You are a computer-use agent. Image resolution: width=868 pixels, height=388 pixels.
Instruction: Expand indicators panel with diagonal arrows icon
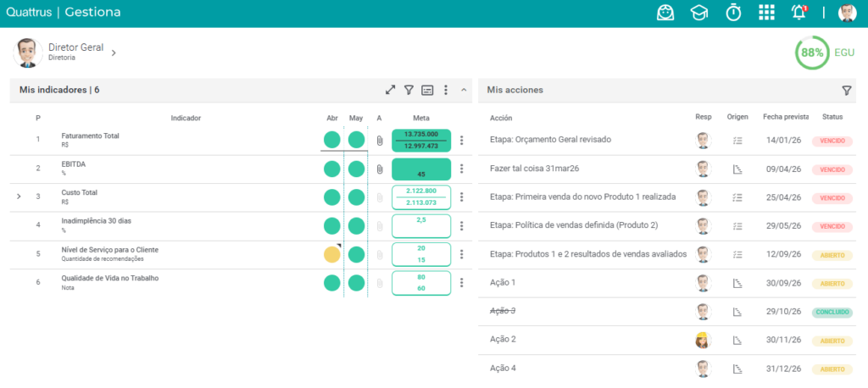[x=391, y=90]
